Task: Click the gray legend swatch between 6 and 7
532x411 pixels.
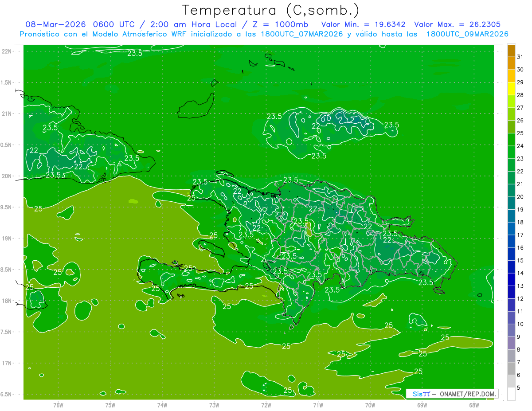Action: [x=511, y=368]
